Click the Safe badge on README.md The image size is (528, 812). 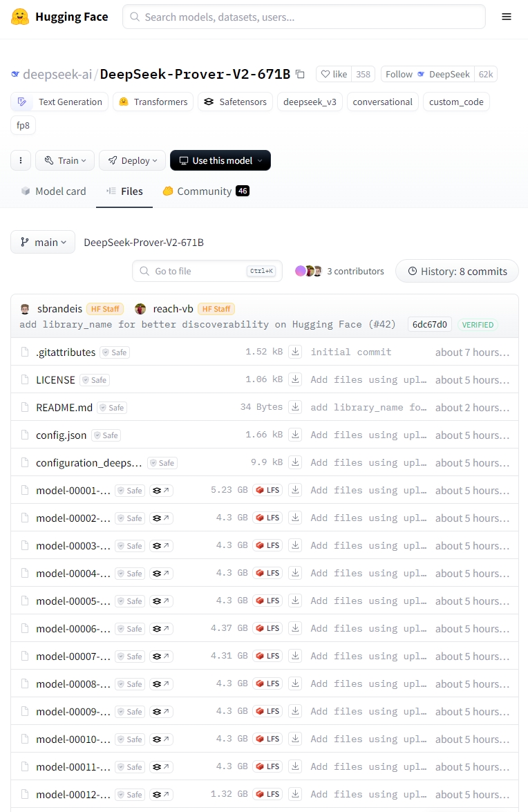click(x=112, y=408)
